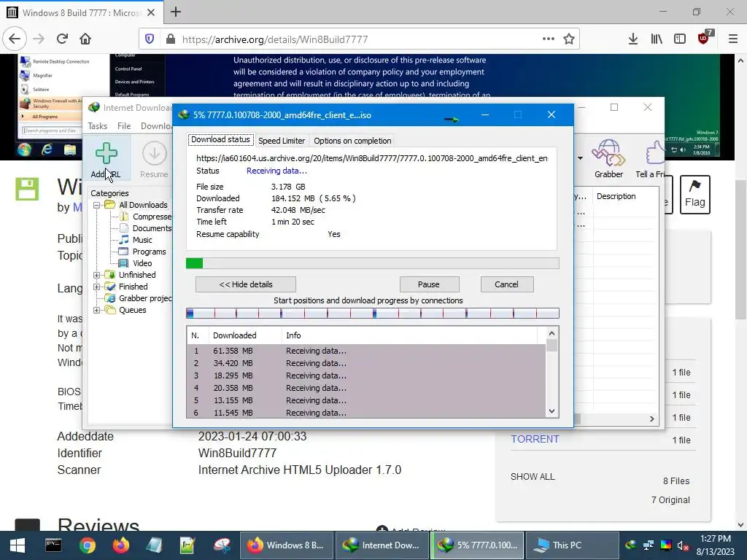Image resolution: width=747 pixels, height=560 pixels.
Task: Click the Add URL plus icon in IDM
Action: [x=106, y=153]
